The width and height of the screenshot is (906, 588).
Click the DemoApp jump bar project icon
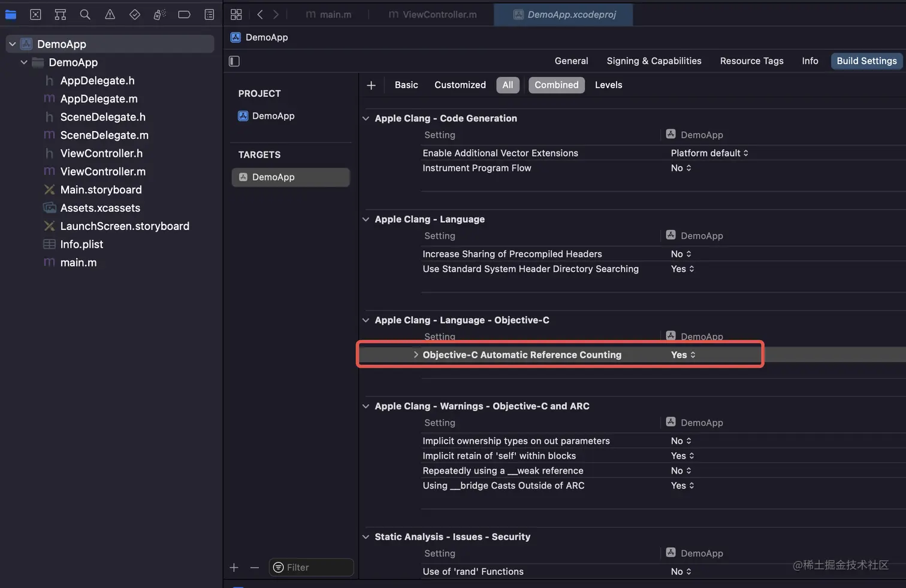(235, 37)
